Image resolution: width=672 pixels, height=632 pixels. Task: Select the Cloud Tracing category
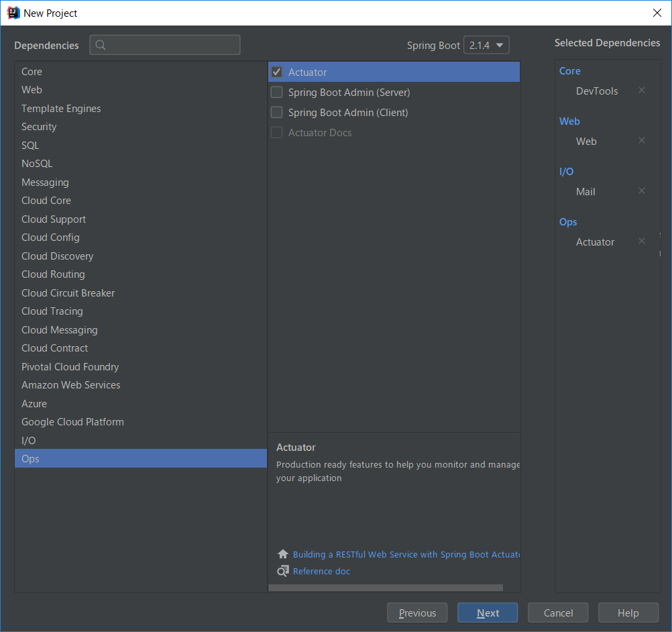tap(141, 311)
